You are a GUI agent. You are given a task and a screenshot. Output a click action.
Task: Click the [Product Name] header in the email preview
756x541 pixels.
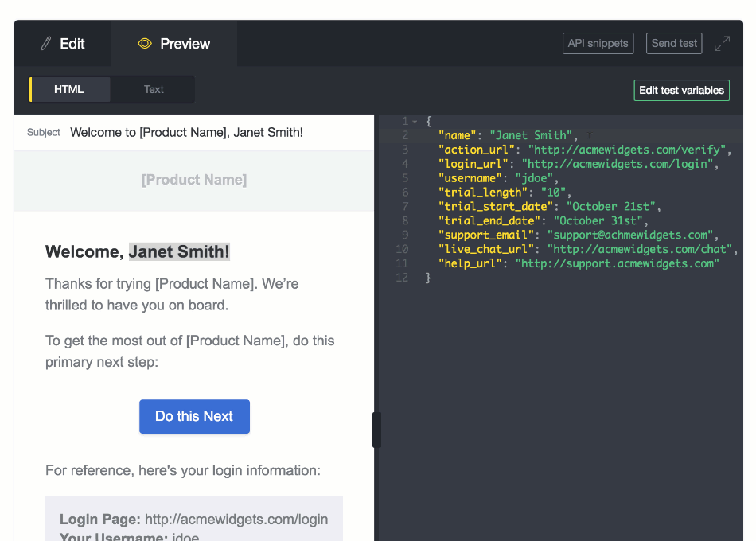194,180
